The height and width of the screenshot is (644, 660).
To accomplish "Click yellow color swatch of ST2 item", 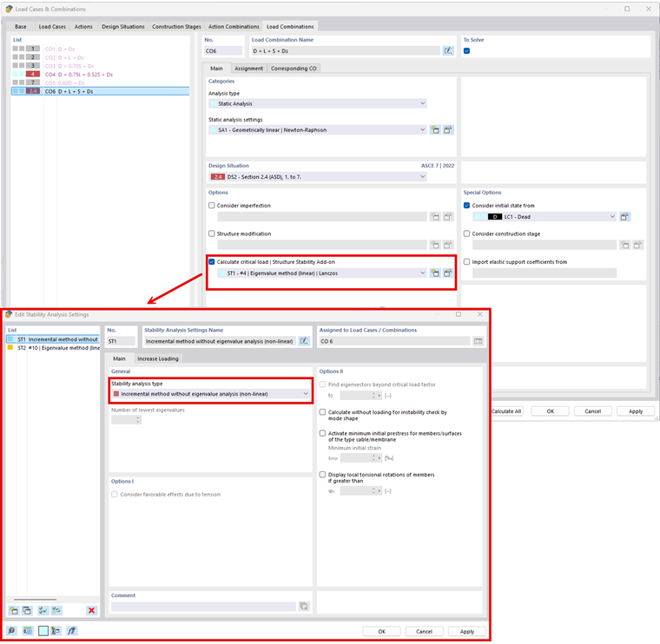I will 10,348.
